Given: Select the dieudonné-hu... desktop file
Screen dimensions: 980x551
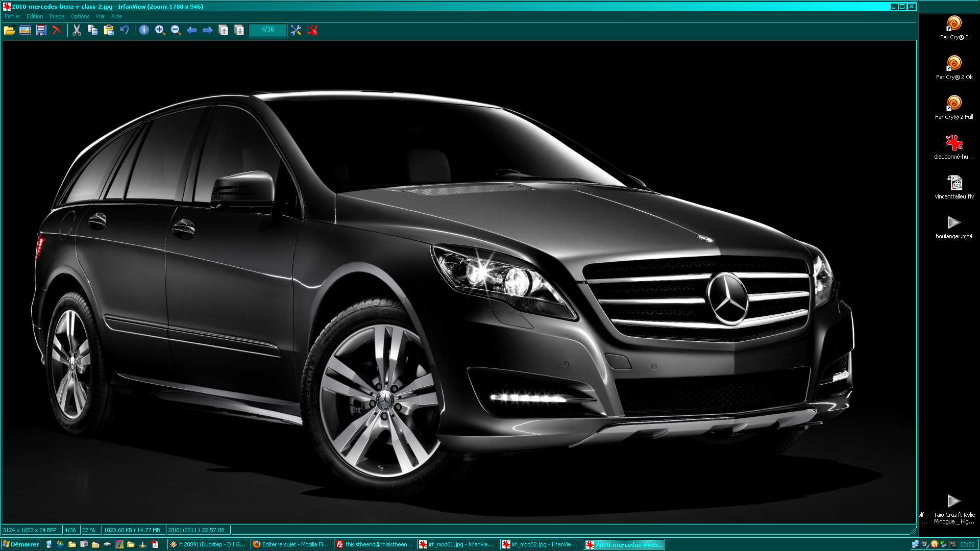Looking at the screenshot, I should (x=954, y=147).
